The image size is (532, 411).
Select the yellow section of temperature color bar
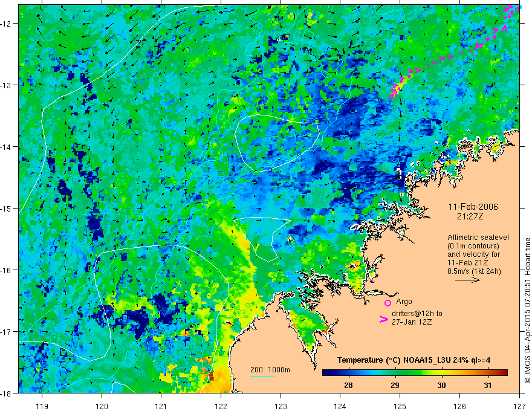coord(441,373)
